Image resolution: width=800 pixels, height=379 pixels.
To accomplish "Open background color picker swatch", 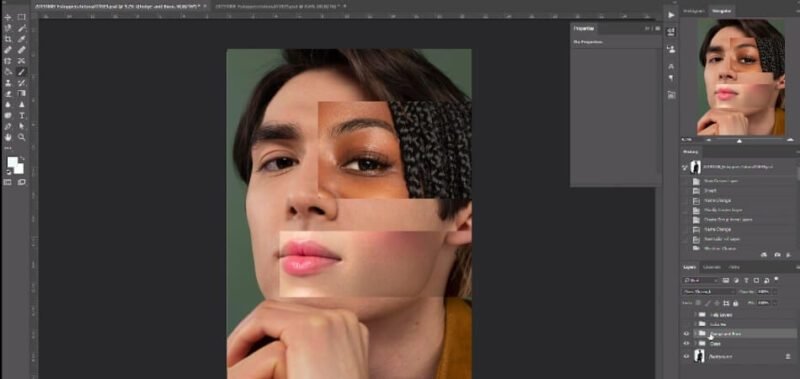I will (20, 170).
